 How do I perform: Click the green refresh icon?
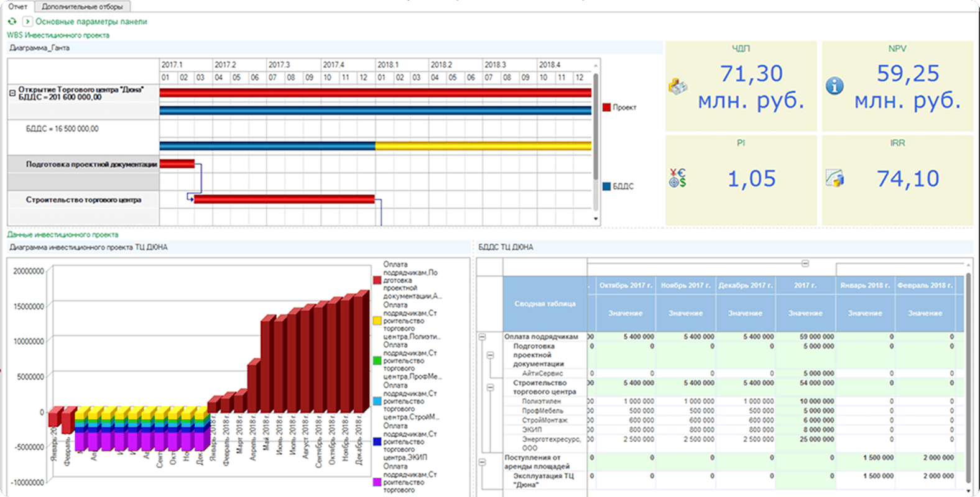(12, 21)
